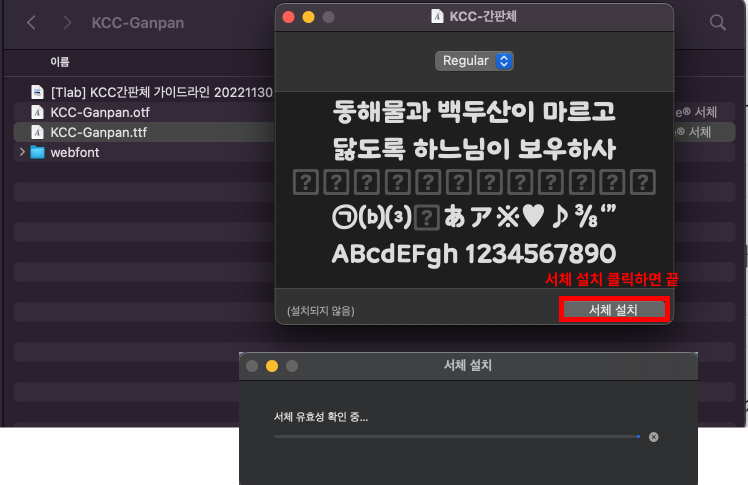
Task: Select the webfont folder icon
Action: pyautogui.click(x=37, y=152)
